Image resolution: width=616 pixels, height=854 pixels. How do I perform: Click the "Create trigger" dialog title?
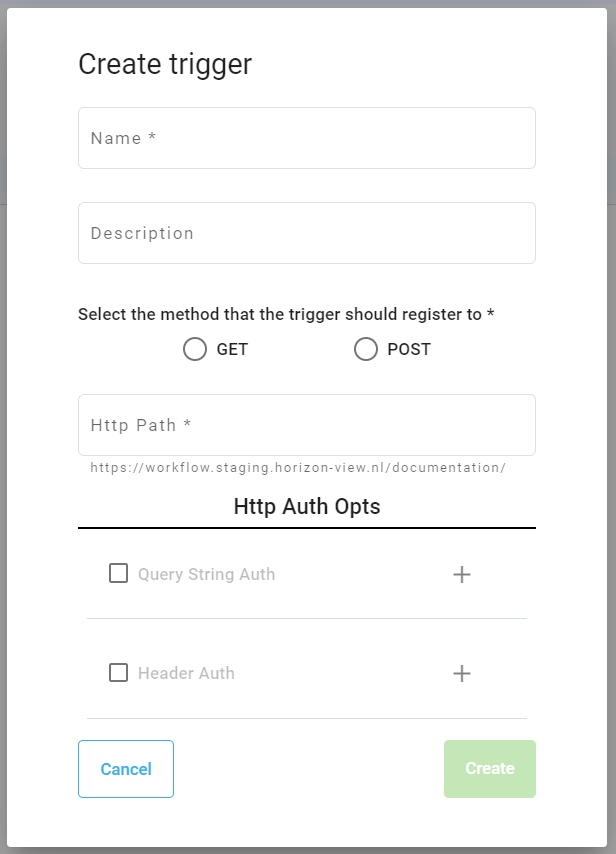[x=165, y=65]
